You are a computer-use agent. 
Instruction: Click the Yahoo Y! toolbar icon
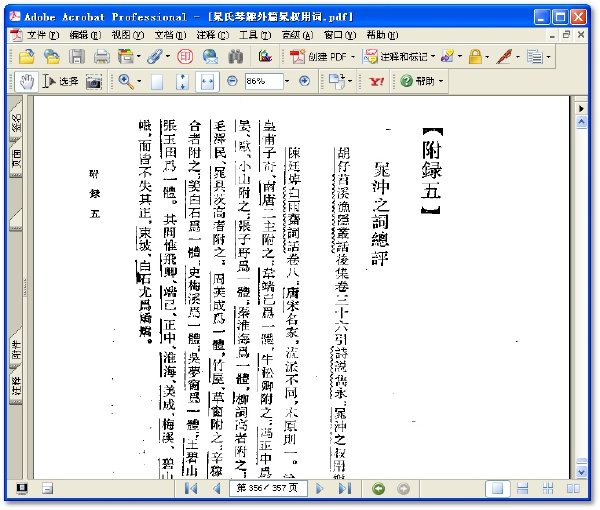(377, 81)
